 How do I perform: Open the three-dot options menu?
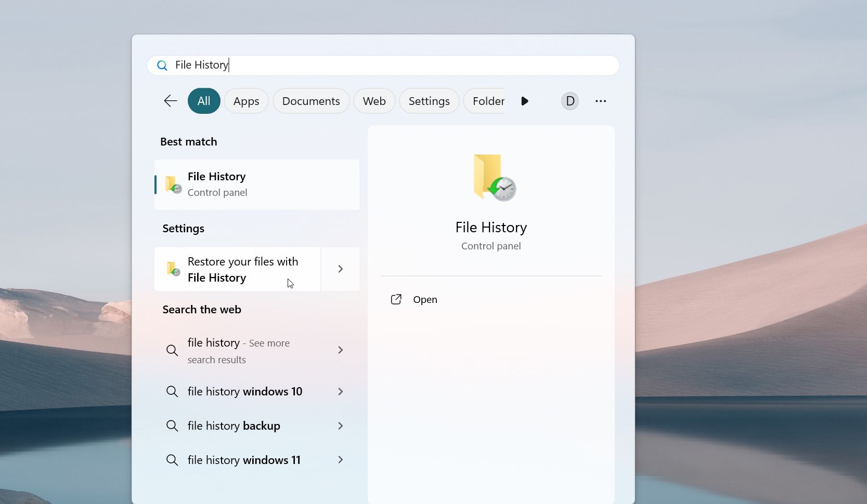[x=601, y=101]
